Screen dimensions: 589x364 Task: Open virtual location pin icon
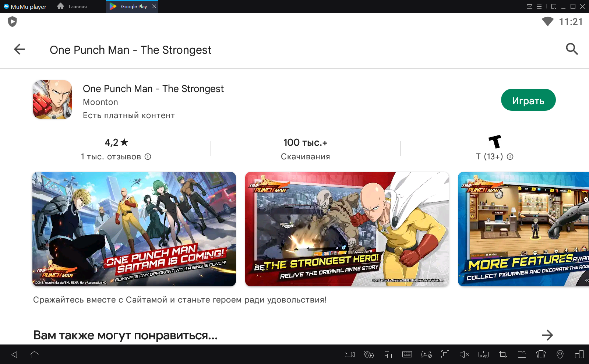(x=560, y=354)
